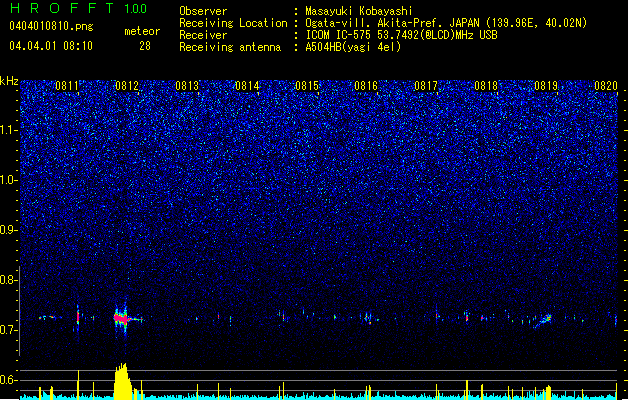This screenshot has height=400, width=629.
Task: Click the HROFFT 1.0.0 title text
Action: coord(79,8)
